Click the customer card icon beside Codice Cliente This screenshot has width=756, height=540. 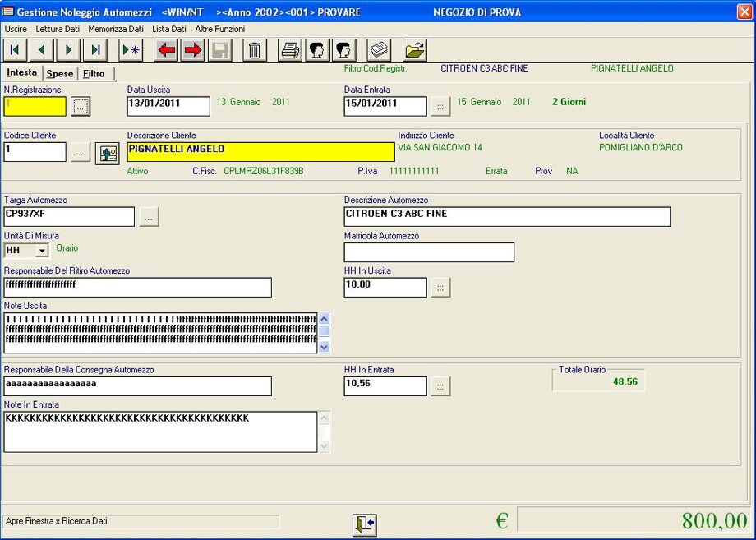tap(107, 153)
